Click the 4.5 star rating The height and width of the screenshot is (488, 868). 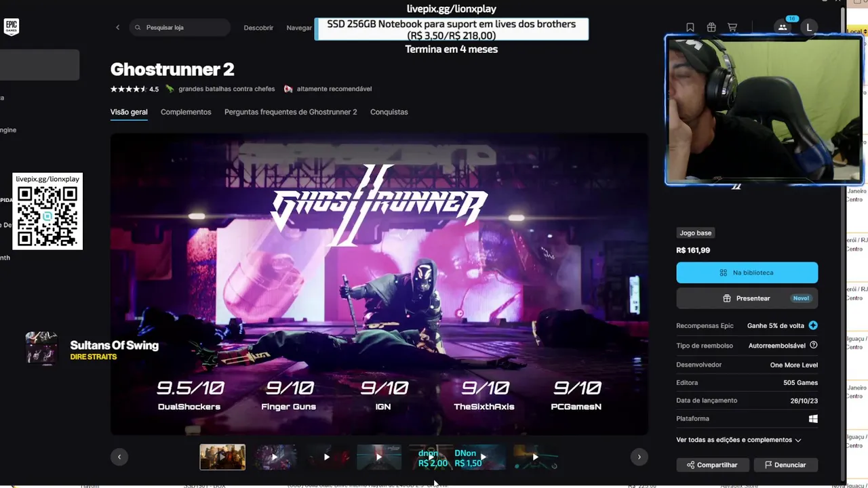(x=134, y=89)
